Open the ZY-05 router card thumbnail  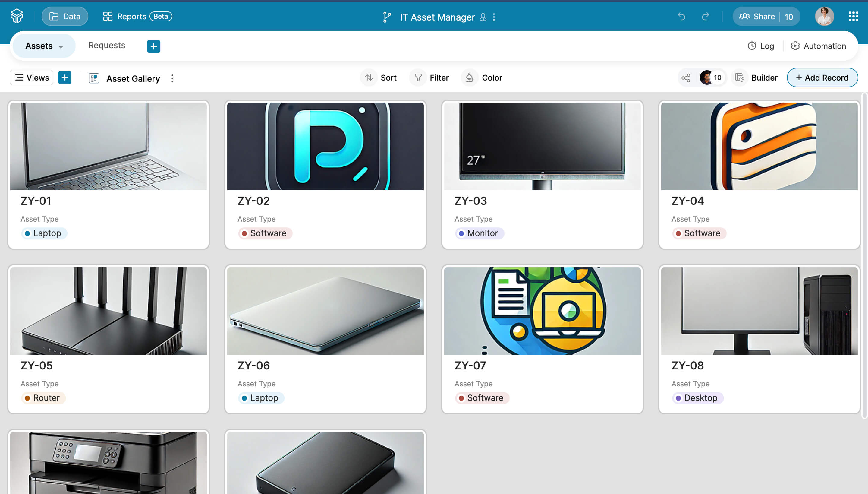(x=108, y=310)
